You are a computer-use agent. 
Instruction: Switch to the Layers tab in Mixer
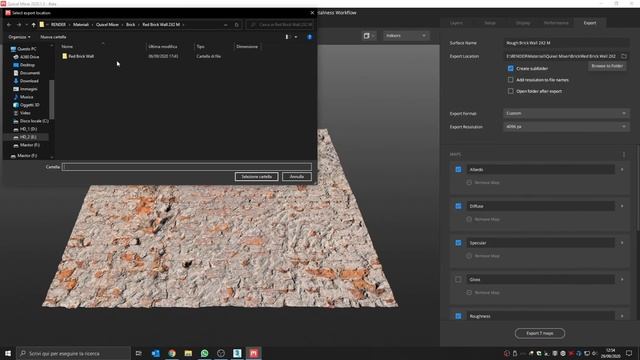point(456,23)
